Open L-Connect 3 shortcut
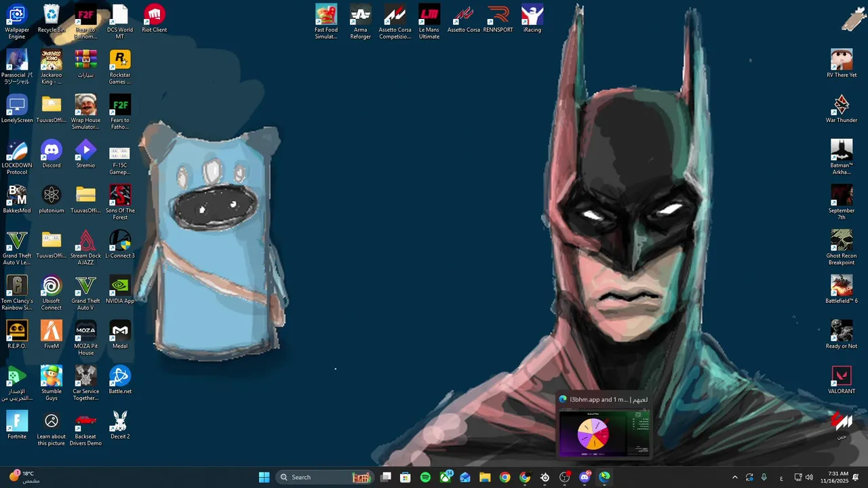This screenshot has width=868, height=488. pyautogui.click(x=120, y=245)
